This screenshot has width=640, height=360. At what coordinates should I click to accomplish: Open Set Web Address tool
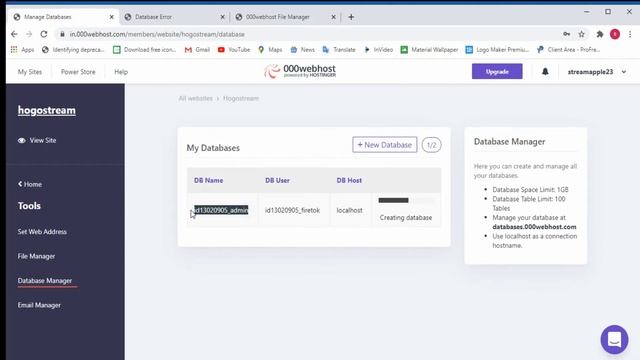click(42, 232)
